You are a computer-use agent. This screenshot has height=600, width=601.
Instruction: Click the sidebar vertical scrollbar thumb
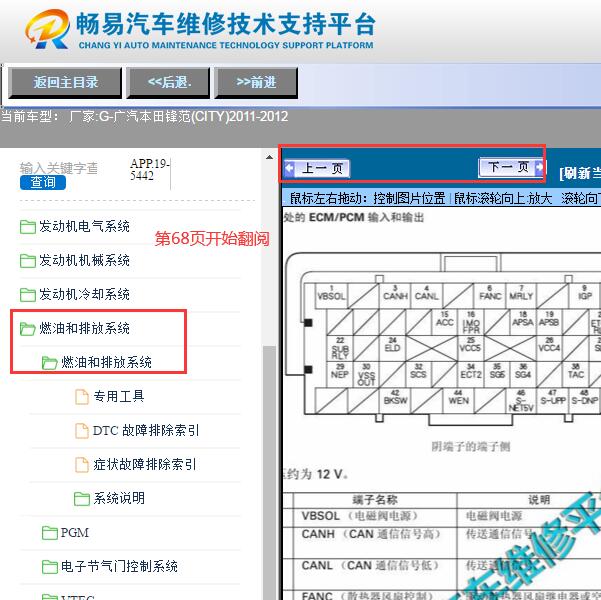(x=269, y=472)
